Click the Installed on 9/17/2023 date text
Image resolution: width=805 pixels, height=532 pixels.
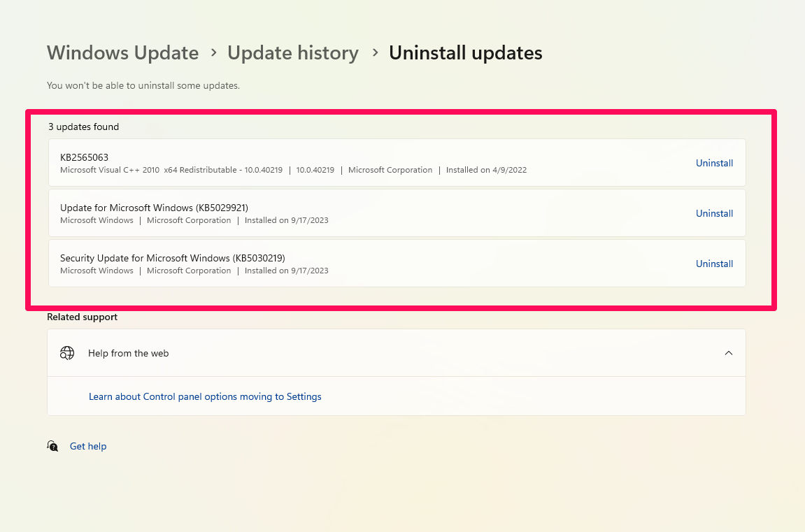click(287, 220)
